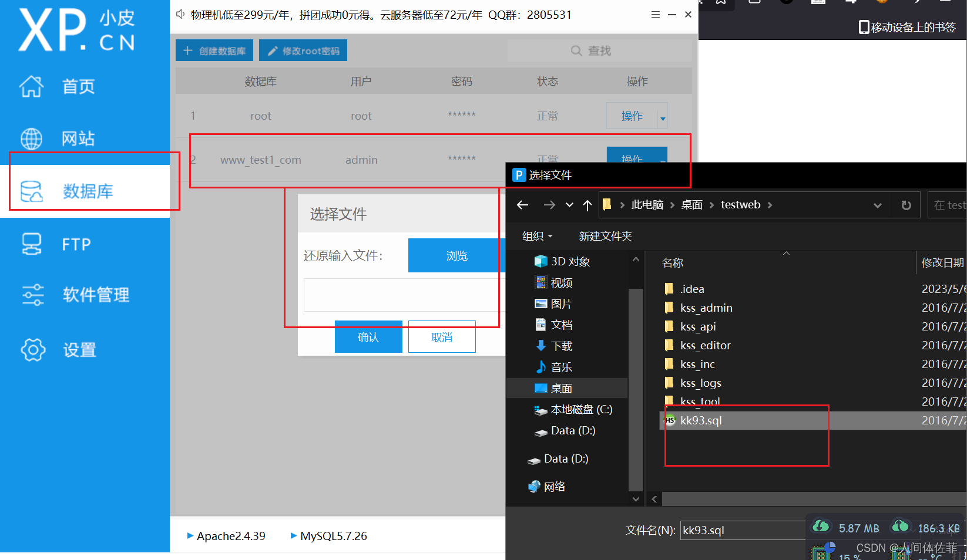Viewport: 967px width, 560px height.
Task: Click testweb in breadcrumb path
Action: (x=740, y=205)
